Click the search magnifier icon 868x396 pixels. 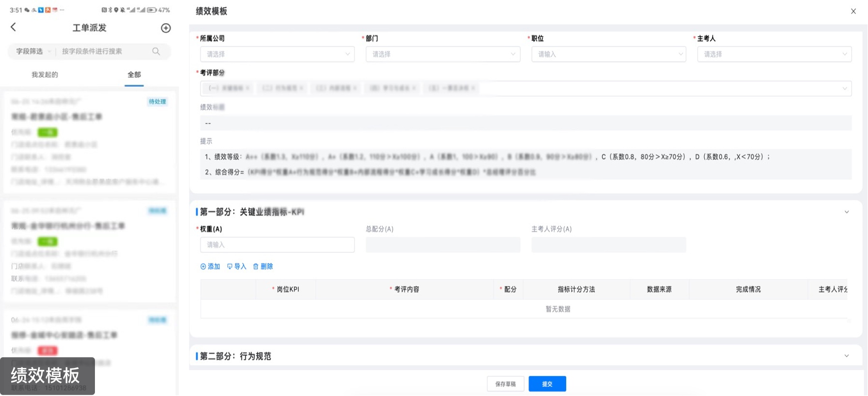(156, 51)
